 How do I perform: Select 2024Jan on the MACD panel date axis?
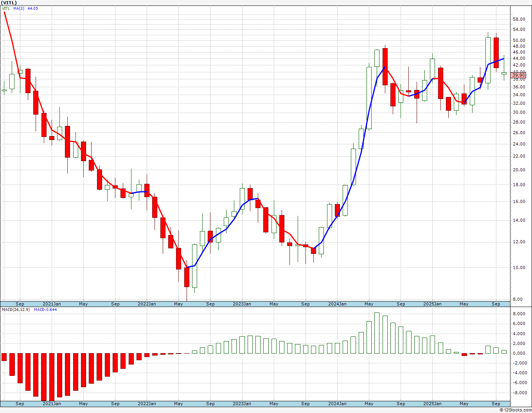(337, 404)
